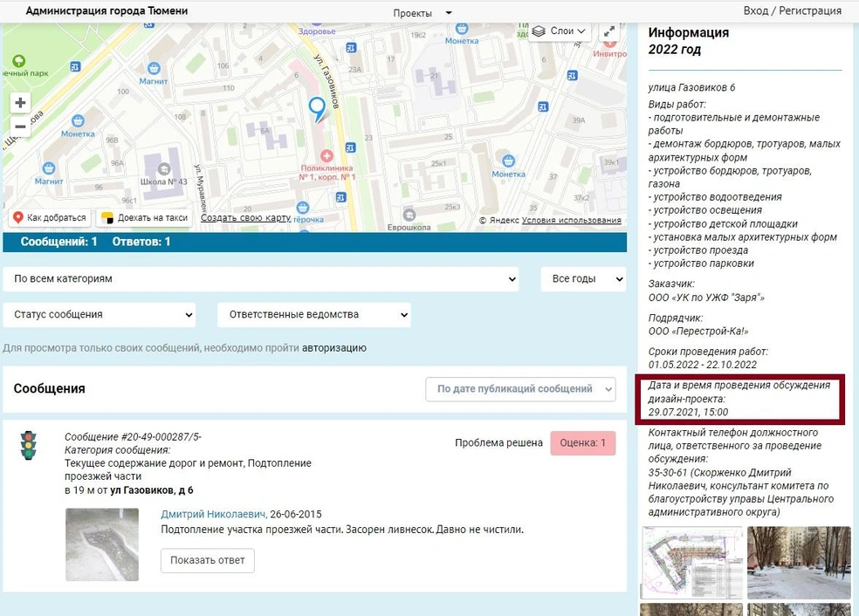The image size is (859, 616).
Task: Open the snowy courtyard photo thumbnail
Action: [x=799, y=562]
